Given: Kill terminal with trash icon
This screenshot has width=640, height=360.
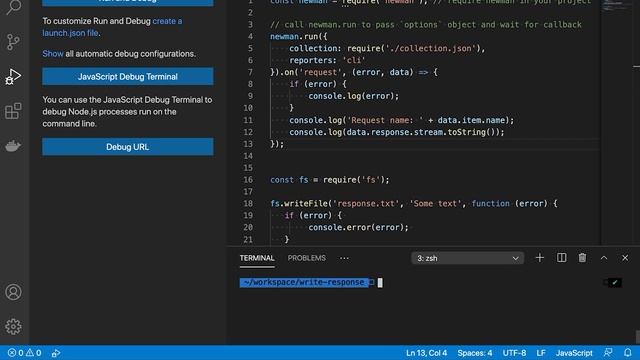Looking at the screenshot, I should point(582,258).
